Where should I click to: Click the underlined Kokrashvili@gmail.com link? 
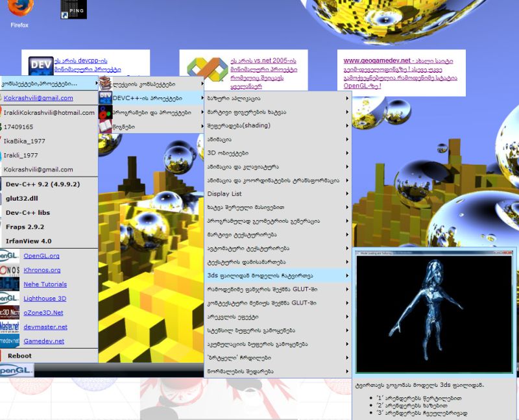tap(38, 98)
